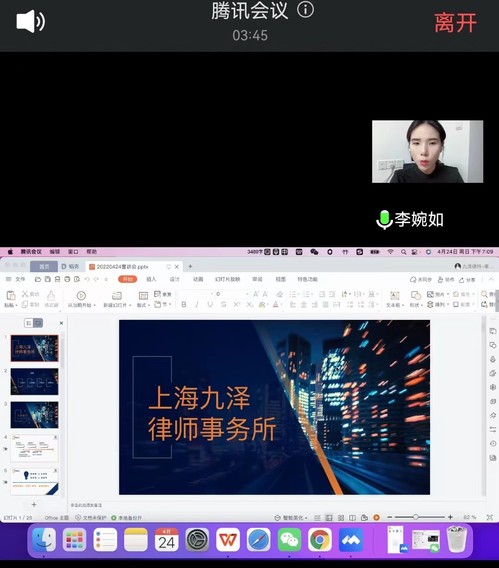The width and height of the screenshot is (499, 568).
Task: Select 李婉如's video thumbnail
Action: click(x=427, y=151)
